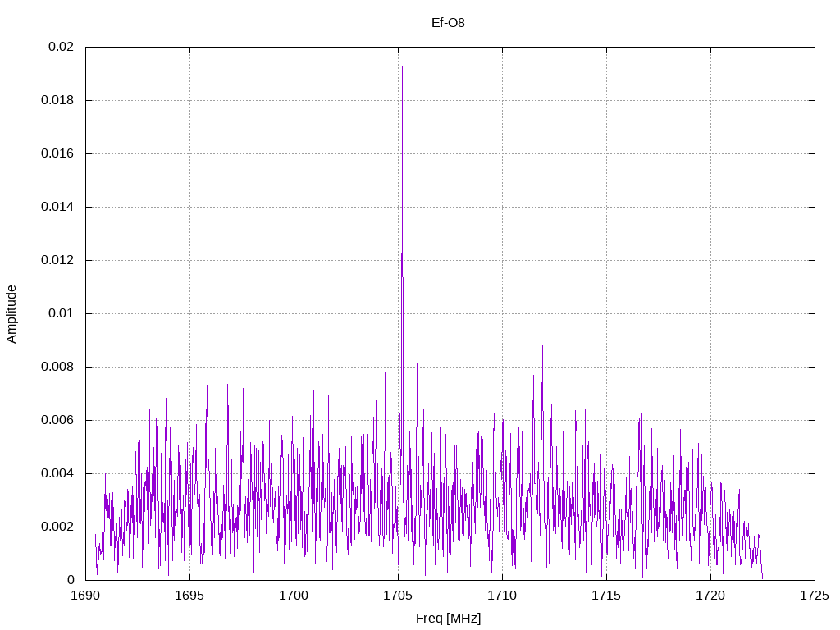Select the Freq [MHz] x-axis label
840x630 pixels.
point(448,619)
